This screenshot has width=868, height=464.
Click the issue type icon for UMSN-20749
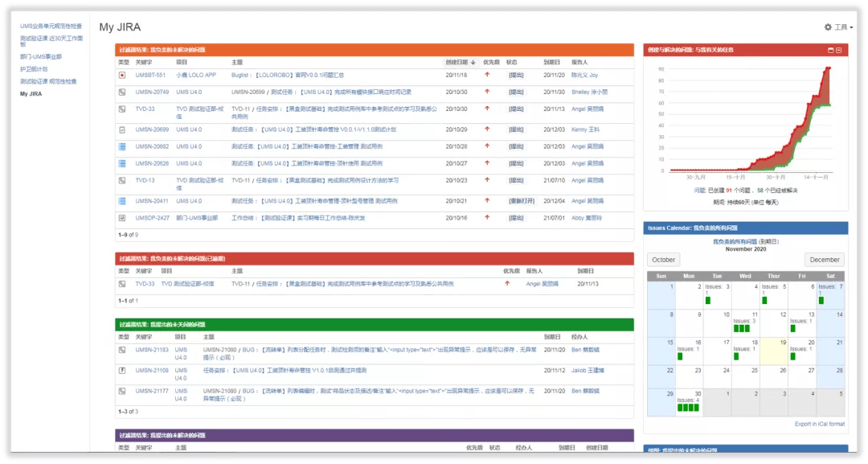(122, 92)
